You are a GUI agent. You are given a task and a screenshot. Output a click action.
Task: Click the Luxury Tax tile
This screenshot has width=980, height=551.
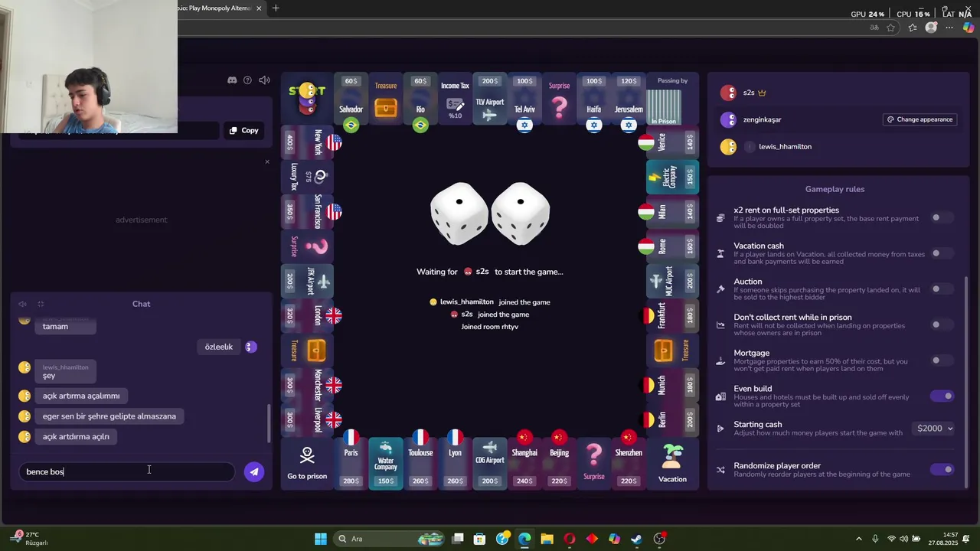[307, 177]
